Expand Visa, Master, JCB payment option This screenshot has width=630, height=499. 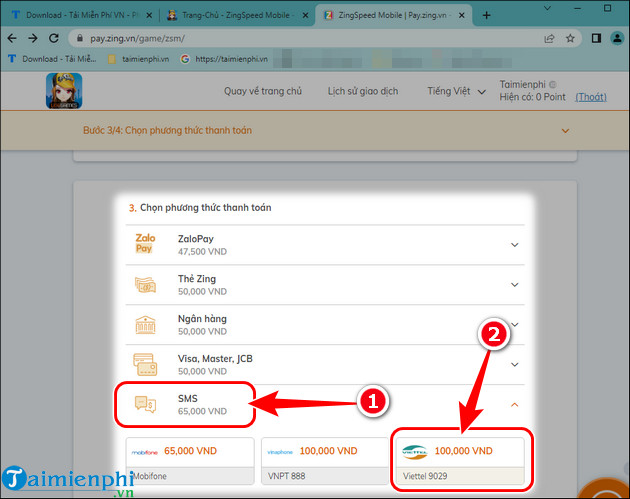[515, 364]
